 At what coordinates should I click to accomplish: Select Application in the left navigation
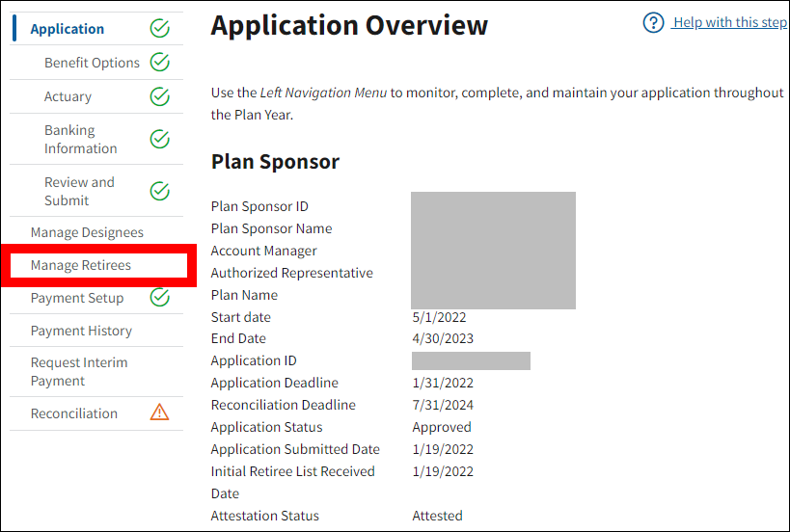click(67, 29)
